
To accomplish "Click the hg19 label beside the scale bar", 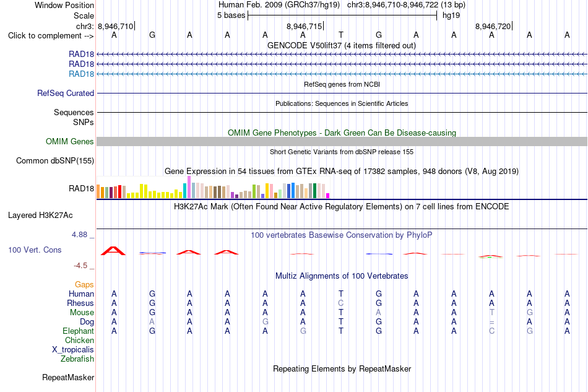I will click(x=451, y=15).
